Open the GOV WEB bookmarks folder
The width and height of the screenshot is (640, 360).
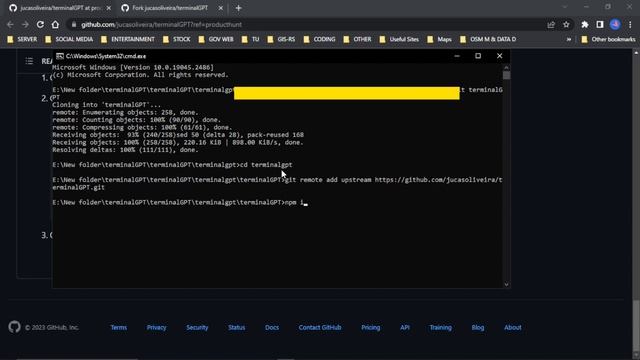coord(216,39)
